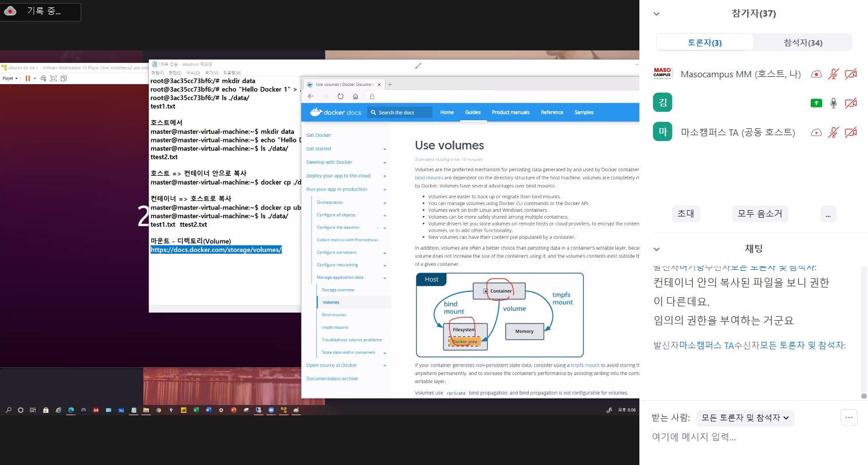Screen dimensions: 868x465
Task: Open the Product manuals menu in Docker docs
Action: pos(510,112)
